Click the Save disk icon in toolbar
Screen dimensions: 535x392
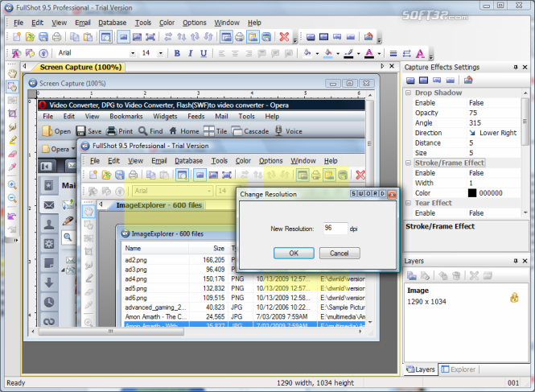(x=43, y=36)
